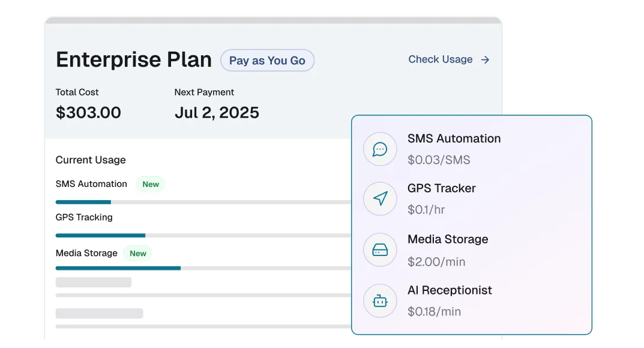Select the AI Receptionist robot icon

click(x=379, y=301)
